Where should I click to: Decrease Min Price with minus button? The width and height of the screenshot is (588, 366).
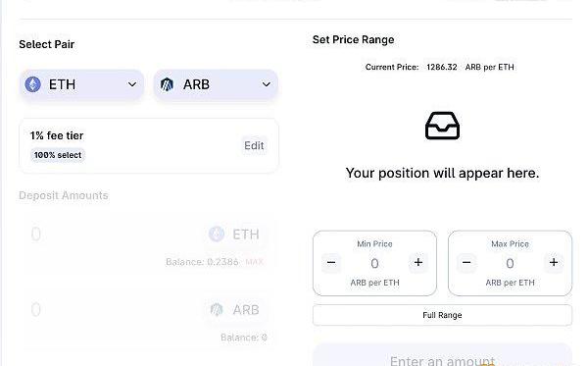[331, 262]
